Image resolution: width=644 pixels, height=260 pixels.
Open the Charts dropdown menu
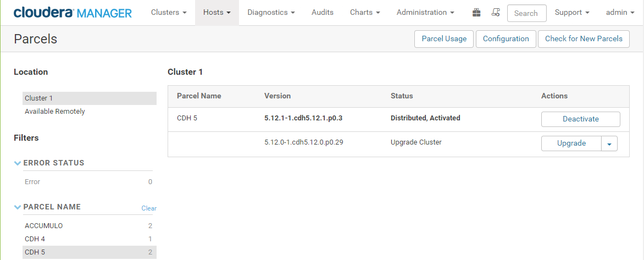pos(365,13)
